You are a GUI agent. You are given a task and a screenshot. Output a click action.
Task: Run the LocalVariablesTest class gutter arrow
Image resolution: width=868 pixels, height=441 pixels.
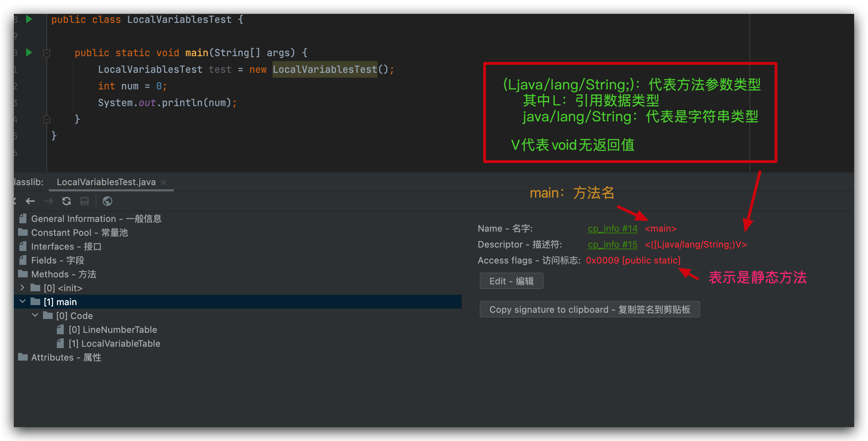[29, 19]
